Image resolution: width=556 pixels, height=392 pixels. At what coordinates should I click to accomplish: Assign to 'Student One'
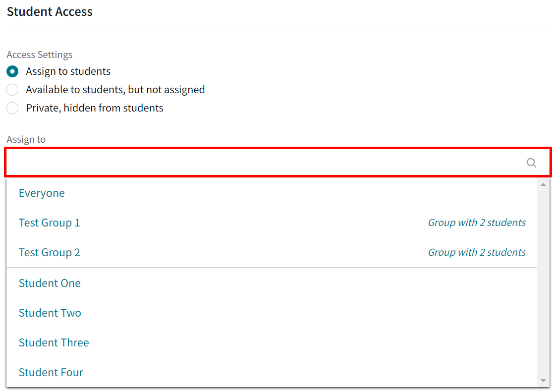[50, 283]
